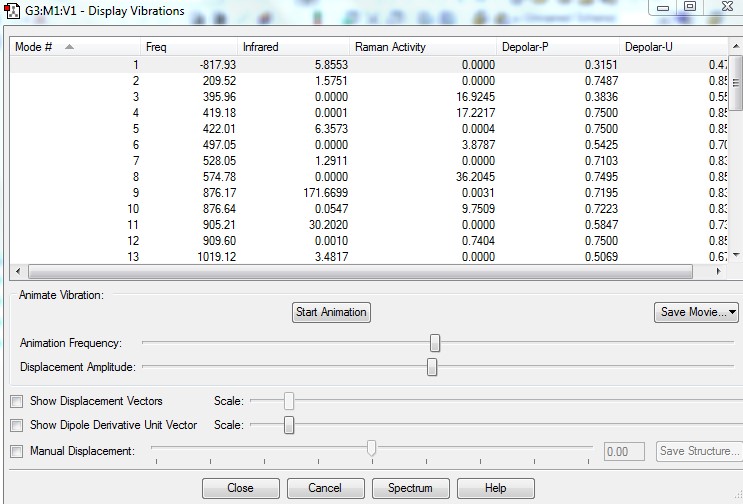
Task: Click the Infrared column header
Action: tap(293, 47)
